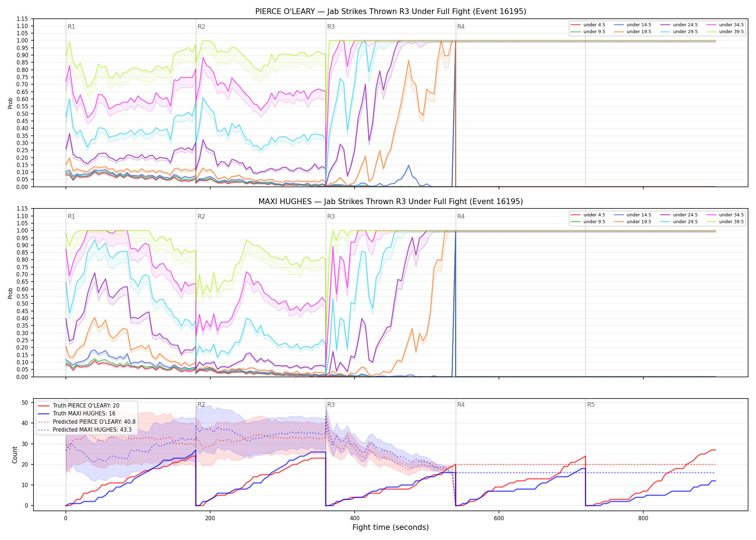Pick 'under 39.5' in Hughes chart legend
Viewport: 756px width, 540px height.
click(725, 222)
